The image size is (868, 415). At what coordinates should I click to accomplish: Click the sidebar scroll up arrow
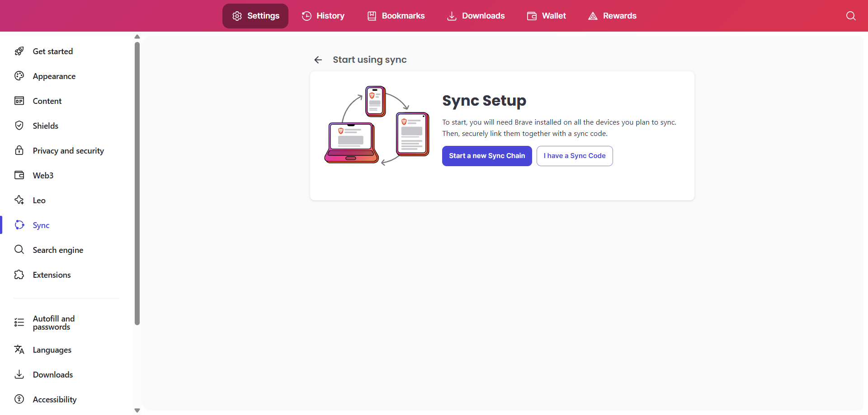click(x=137, y=37)
